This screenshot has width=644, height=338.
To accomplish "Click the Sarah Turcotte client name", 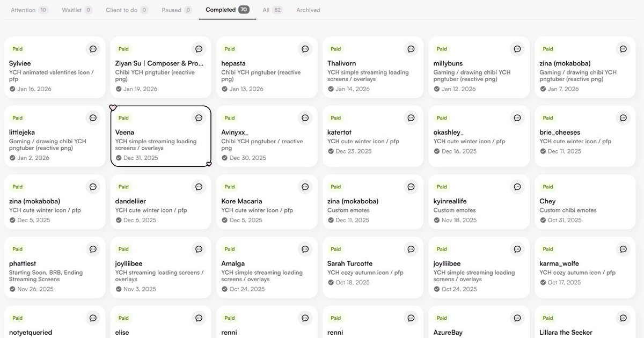I will click(x=350, y=263).
